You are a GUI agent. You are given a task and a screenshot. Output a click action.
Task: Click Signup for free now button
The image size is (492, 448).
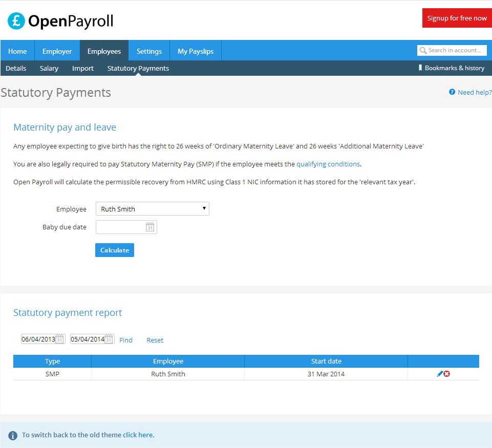pos(457,18)
